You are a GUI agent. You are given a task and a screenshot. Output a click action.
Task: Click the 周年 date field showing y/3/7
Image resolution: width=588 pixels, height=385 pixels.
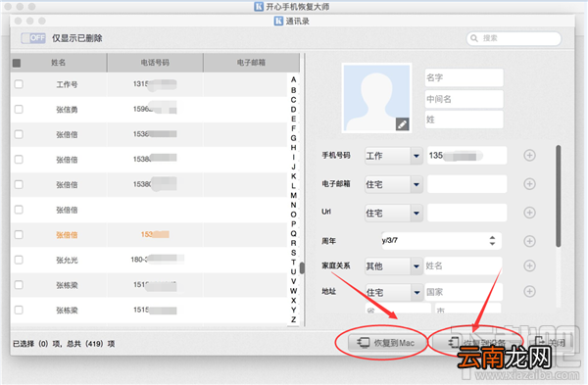[x=441, y=241]
